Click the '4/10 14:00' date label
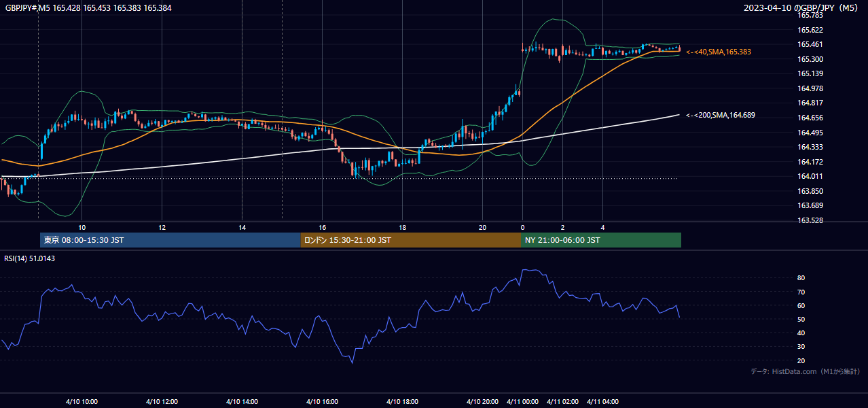868x408 pixels. click(242, 401)
